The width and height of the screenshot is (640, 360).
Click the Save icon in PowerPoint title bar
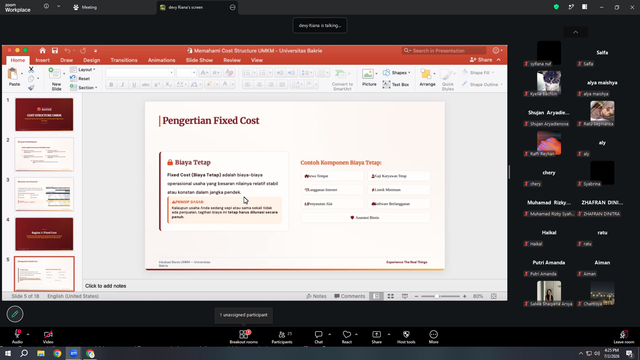point(55,51)
